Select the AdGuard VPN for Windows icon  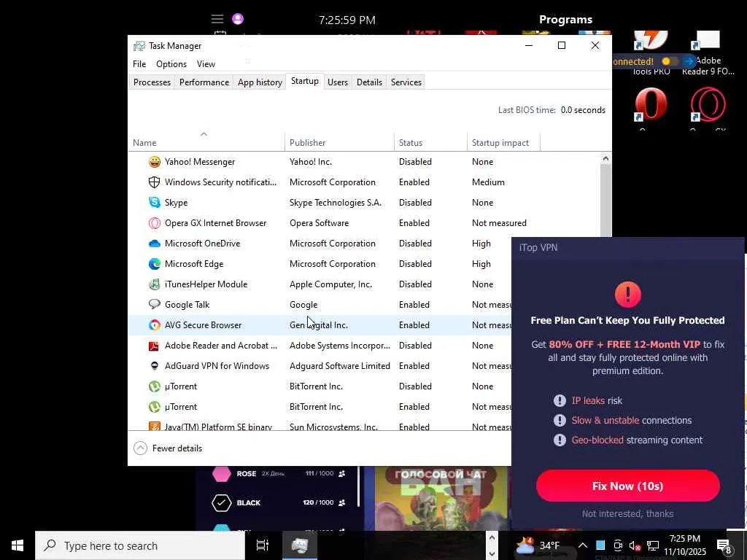coord(155,366)
